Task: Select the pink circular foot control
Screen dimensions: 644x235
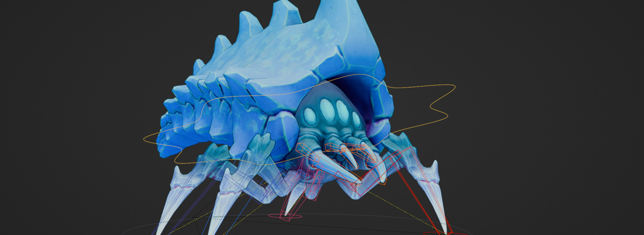Action: click(285, 216)
